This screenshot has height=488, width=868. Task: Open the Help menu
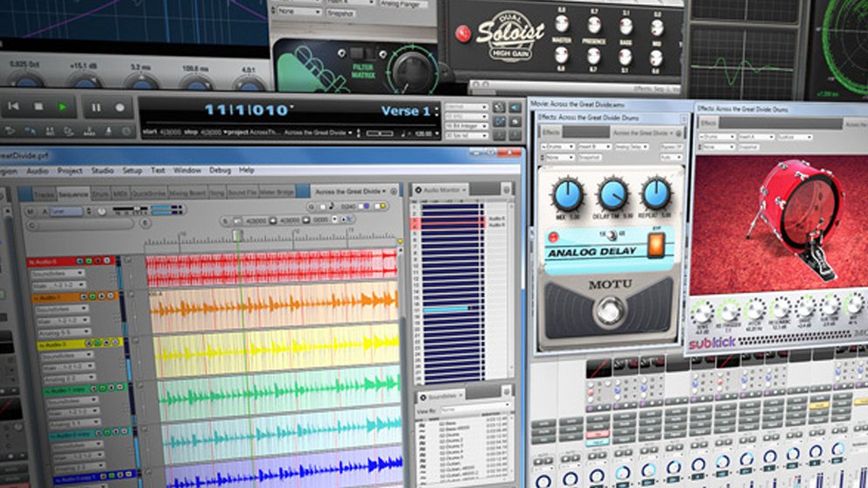coord(247,170)
